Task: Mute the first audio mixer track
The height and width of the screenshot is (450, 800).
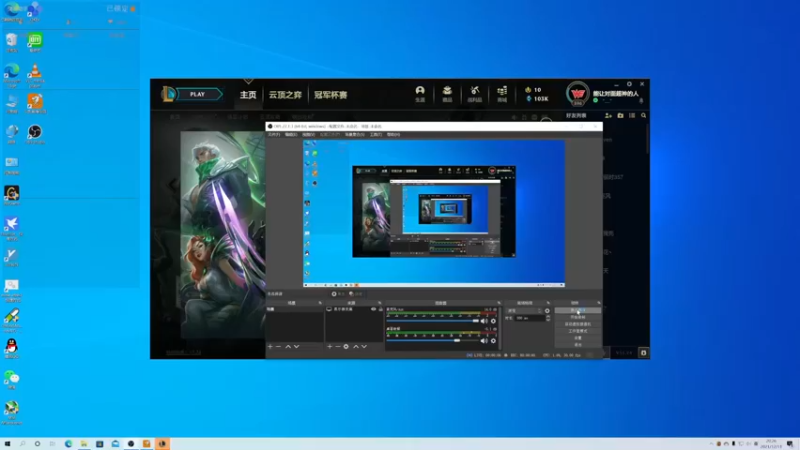Action: [484, 321]
